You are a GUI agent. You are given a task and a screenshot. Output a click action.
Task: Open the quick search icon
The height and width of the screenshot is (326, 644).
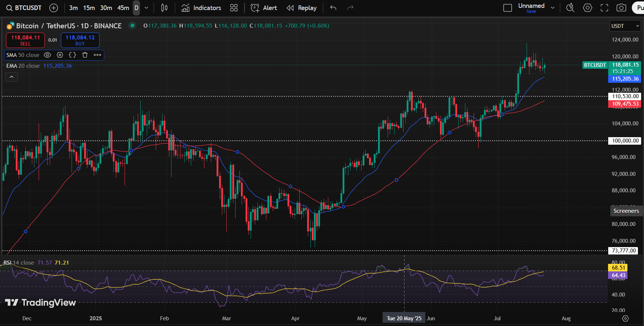570,8
